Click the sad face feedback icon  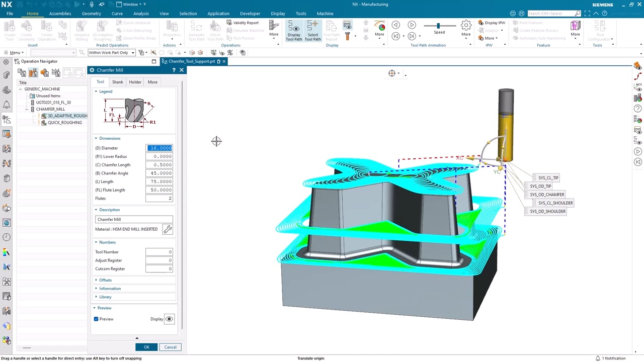pyautogui.click(x=521, y=14)
